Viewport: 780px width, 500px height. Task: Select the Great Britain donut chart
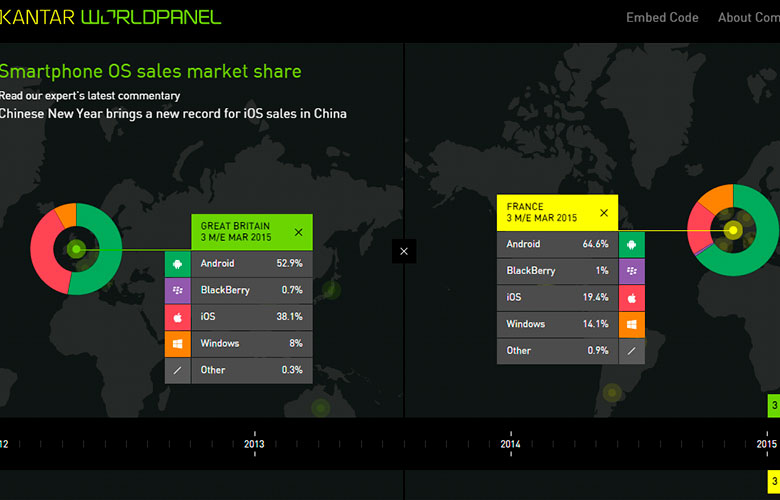76,249
